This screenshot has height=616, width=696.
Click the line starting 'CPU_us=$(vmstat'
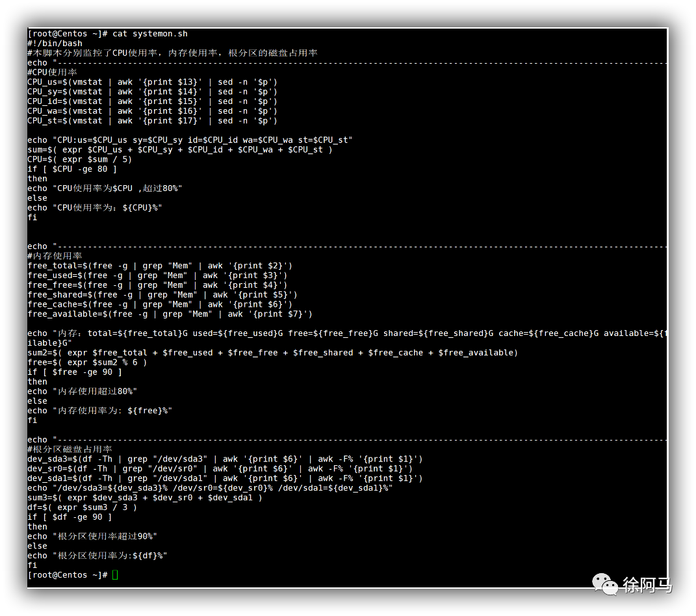tap(152, 82)
